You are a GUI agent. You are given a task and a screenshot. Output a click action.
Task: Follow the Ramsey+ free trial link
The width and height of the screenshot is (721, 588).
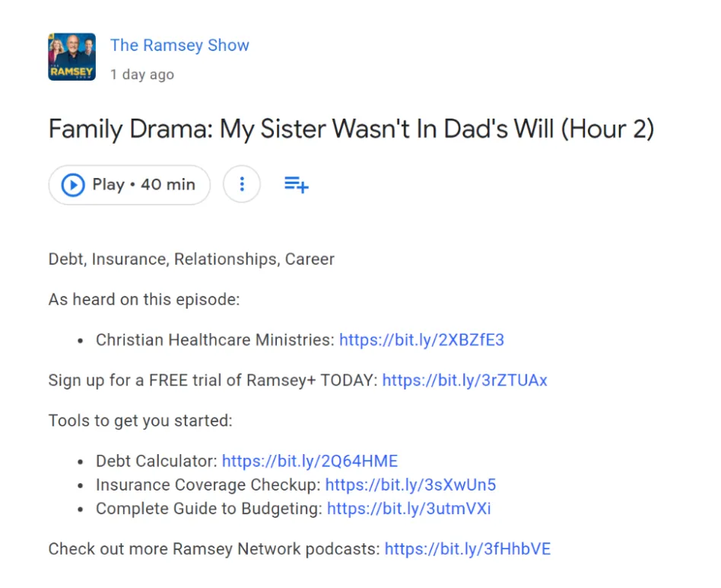(x=465, y=380)
